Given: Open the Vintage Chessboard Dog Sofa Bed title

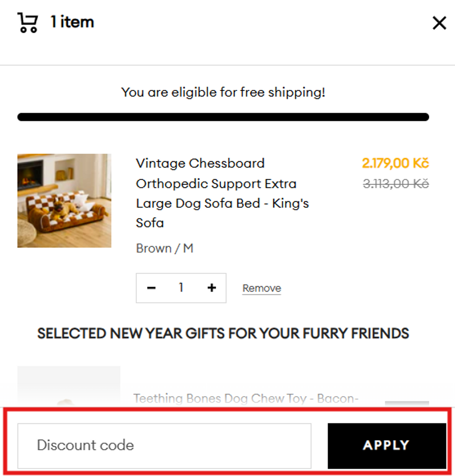Looking at the screenshot, I should point(222,193).
